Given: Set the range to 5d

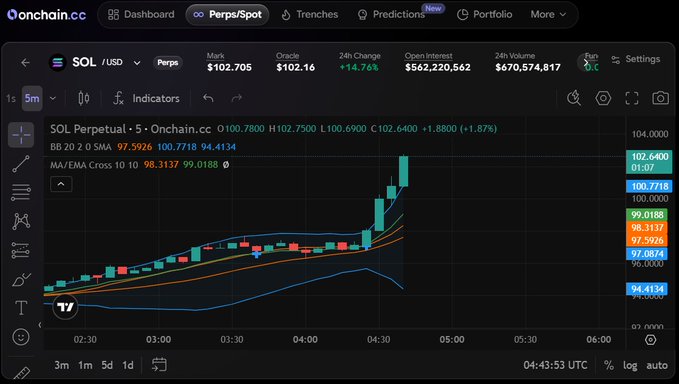Looking at the screenshot, I should [107, 365].
